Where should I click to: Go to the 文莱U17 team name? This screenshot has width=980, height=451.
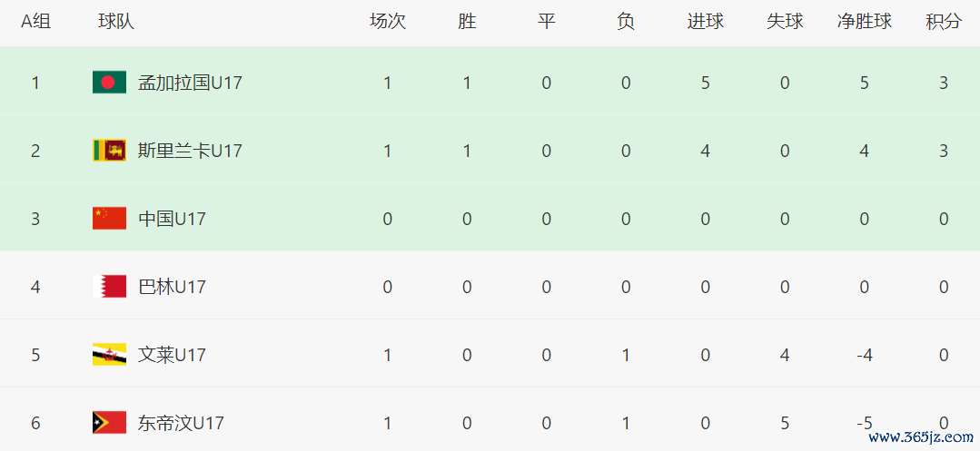pyautogui.click(x=172, y=355)
